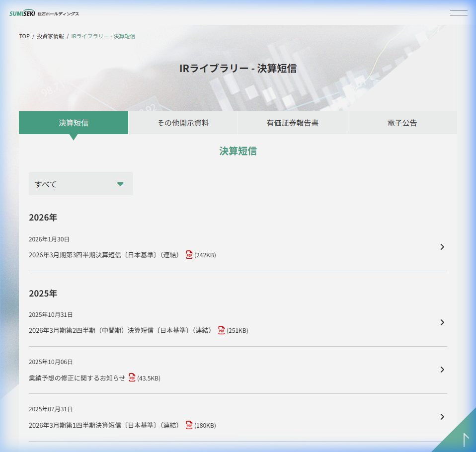Switch to the その他開示資料 tab
Viewport: 476px width, 452px height.
[182, 123]
